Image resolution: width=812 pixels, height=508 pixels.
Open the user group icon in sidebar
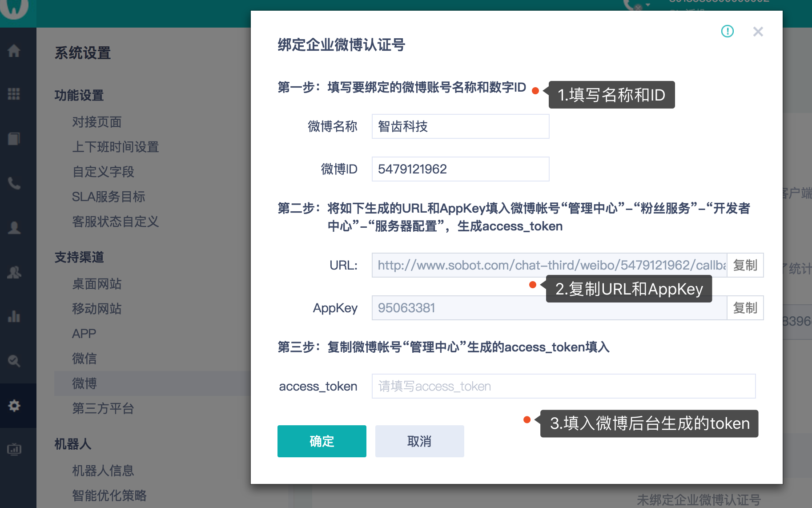14,272
